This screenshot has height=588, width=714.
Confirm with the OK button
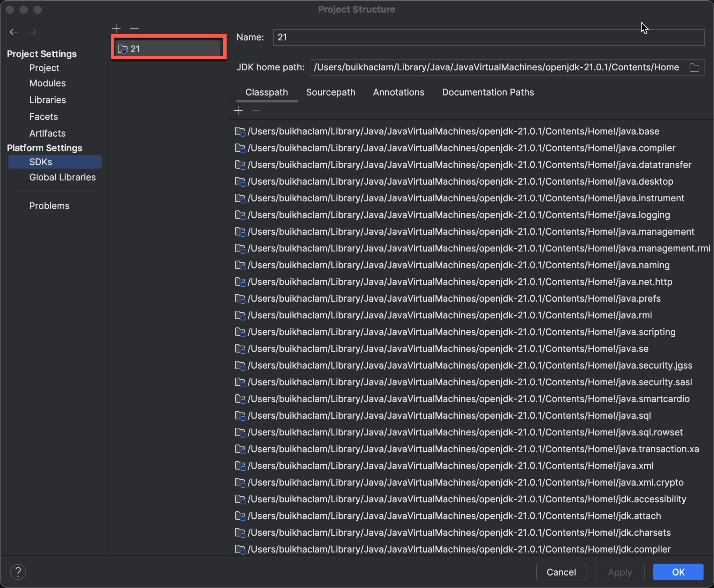coord(678,572)
